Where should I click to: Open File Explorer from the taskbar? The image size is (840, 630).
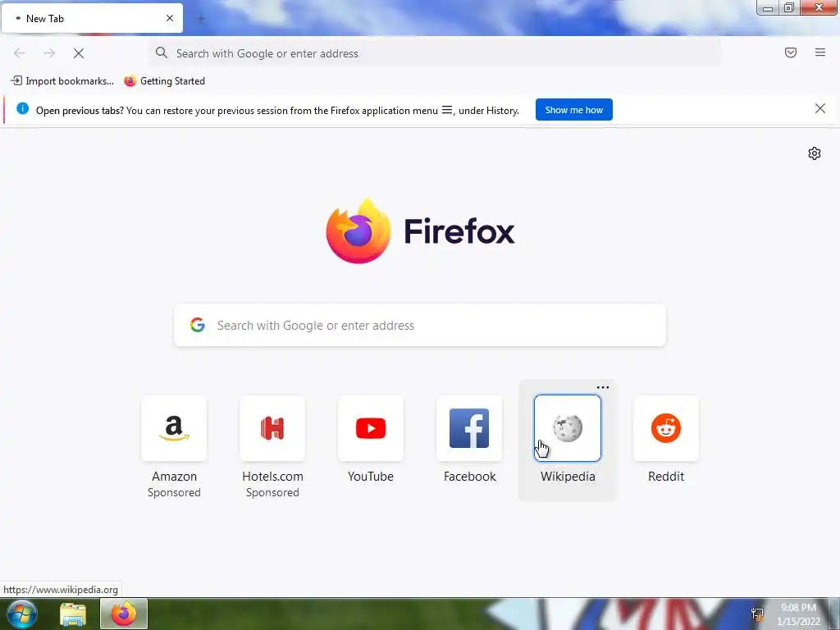(73, 614)
